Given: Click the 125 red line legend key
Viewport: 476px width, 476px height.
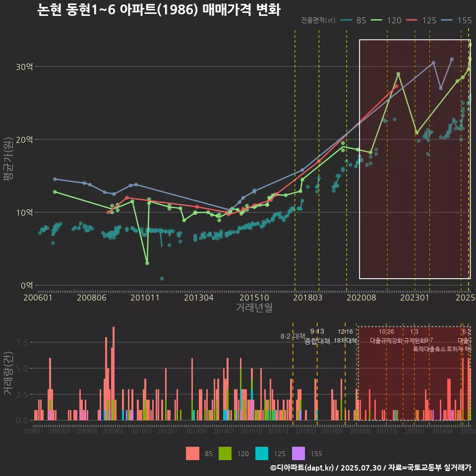Looking at the screenshot, I should click(x=413, y=20).
